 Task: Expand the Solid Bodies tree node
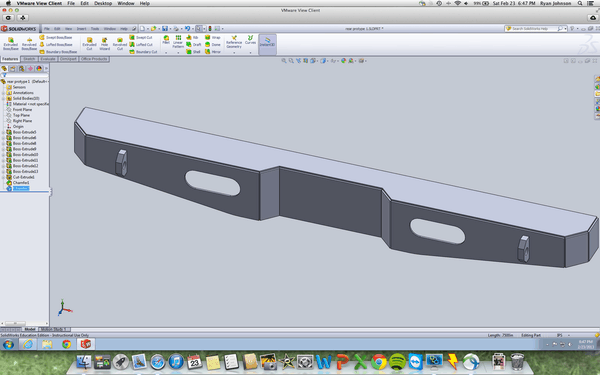click(x=3, y=98)
